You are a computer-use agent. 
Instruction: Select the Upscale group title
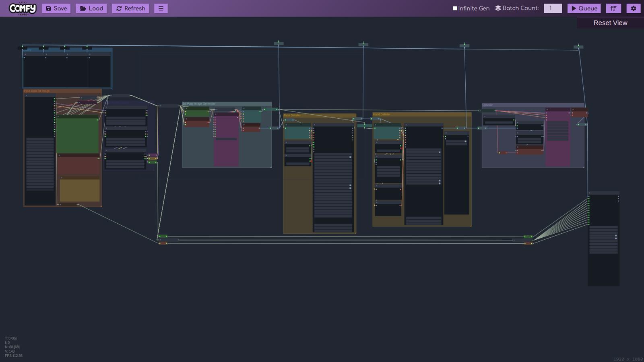pos(487,105)
